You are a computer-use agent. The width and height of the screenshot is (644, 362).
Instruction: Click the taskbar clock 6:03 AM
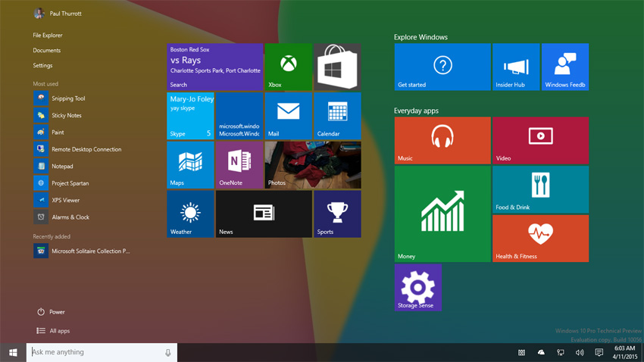tap(625, 352)
